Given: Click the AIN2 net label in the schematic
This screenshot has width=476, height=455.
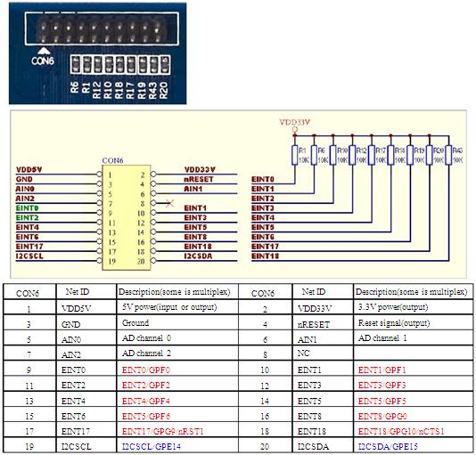Looking at the screenshot, I should (x=25, y=199).
